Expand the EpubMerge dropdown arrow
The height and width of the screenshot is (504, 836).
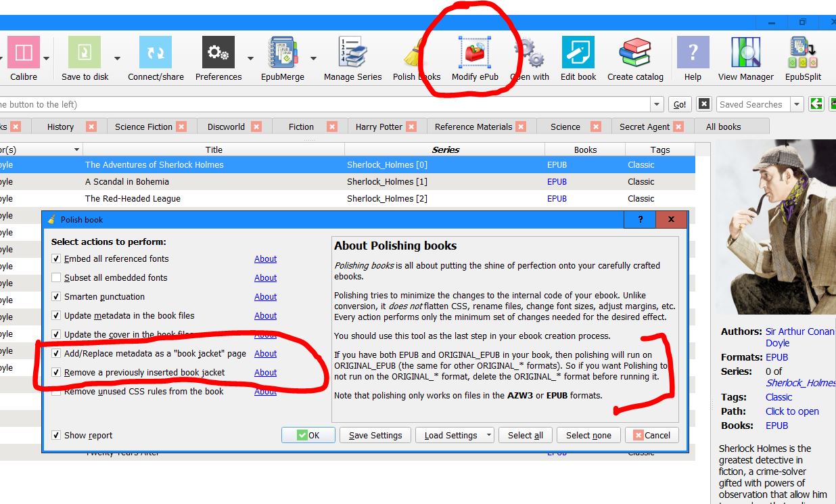click(314, 58)
